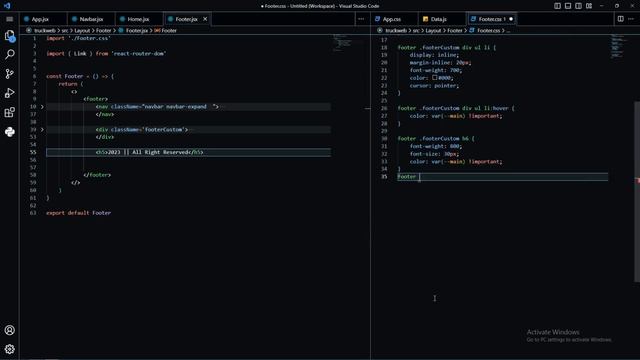Expand the folded nav block on line 10
This screenshot has height=360, width=640.
[42, 107]
